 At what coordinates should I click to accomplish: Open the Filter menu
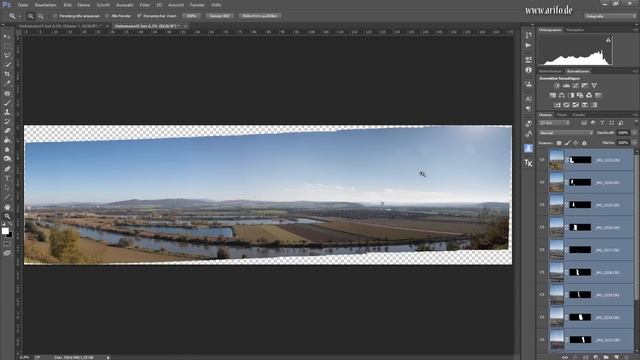pyautogui.click(x=144, y=5)
